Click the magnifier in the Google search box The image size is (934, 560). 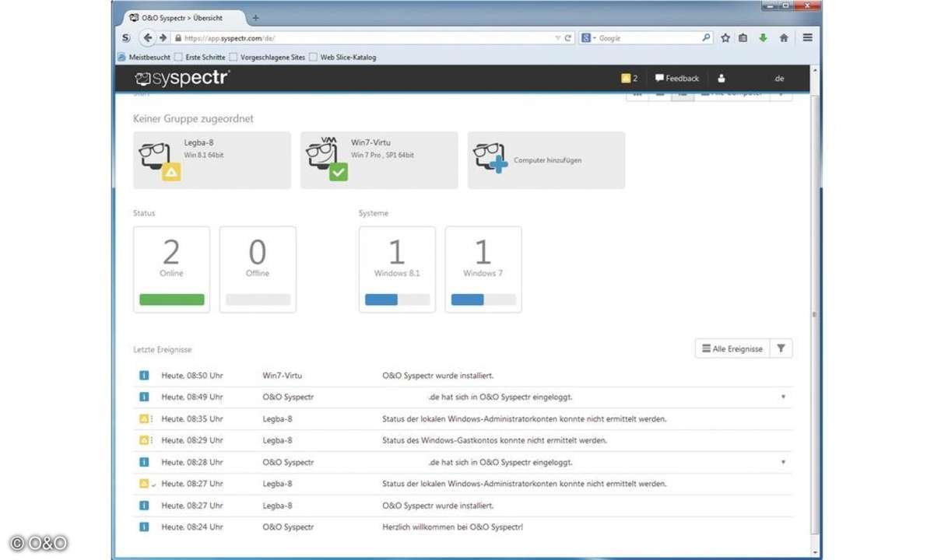[706, 37]
